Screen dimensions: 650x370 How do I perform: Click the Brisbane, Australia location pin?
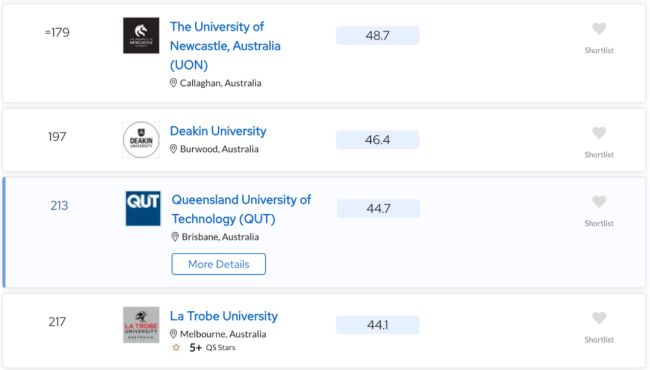pyautogui.click(x=175, y=237)
